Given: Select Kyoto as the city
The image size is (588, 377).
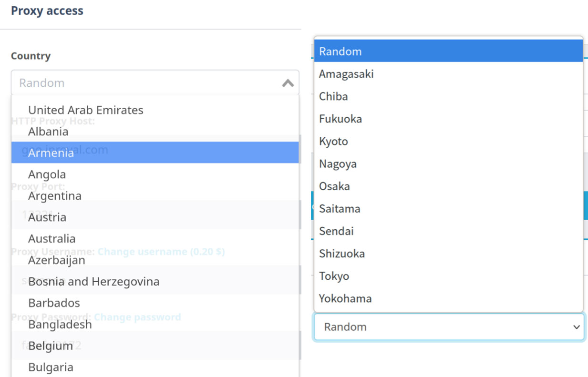Looking at the screenshot, I should [333, 142].
